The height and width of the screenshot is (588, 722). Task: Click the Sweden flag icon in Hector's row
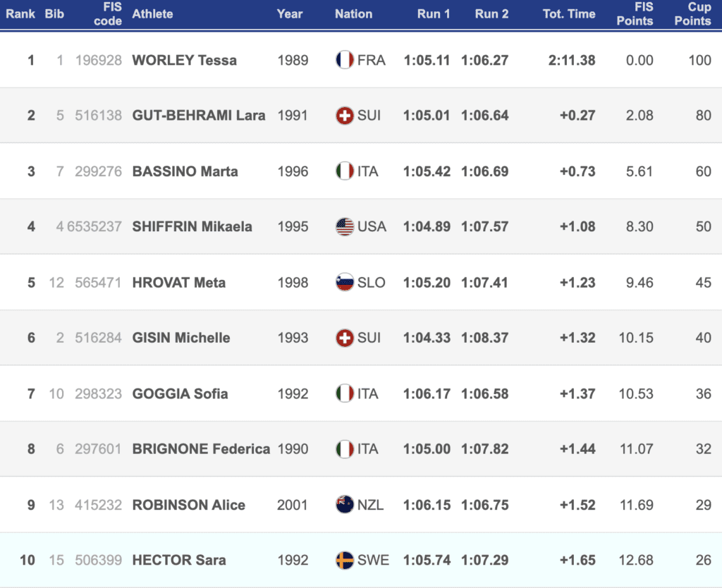pos(344,561)
